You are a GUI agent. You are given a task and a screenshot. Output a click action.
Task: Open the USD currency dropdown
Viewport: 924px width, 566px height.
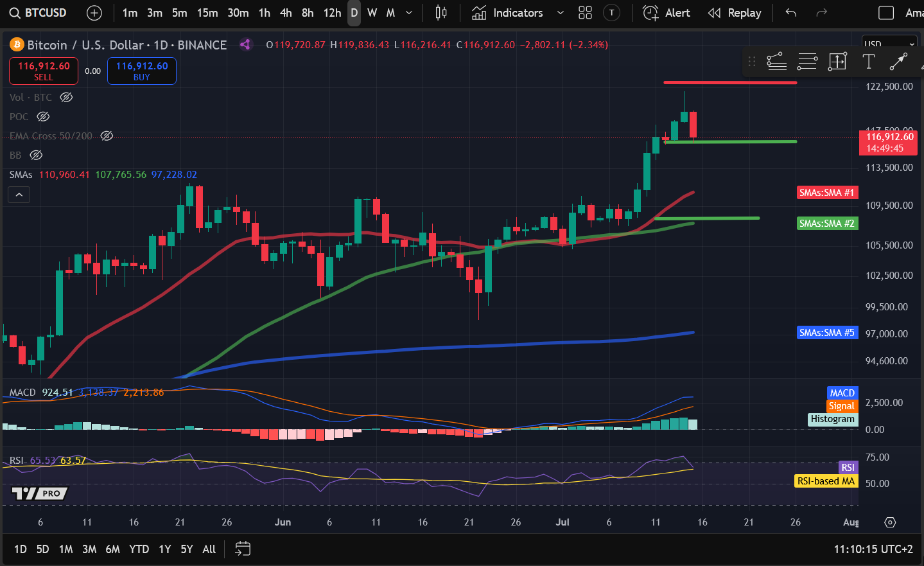tap(889, 44)
